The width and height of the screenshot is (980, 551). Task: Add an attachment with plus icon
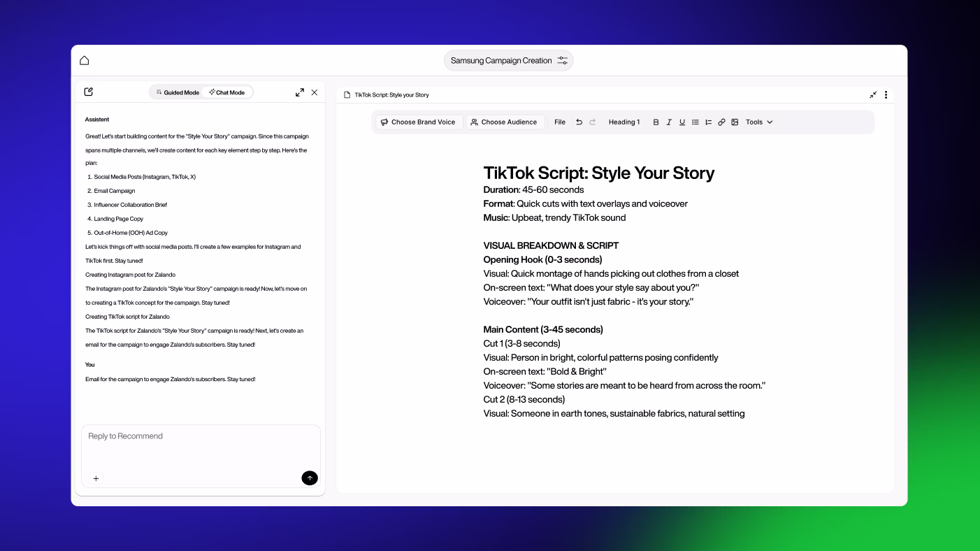[96, 478]
